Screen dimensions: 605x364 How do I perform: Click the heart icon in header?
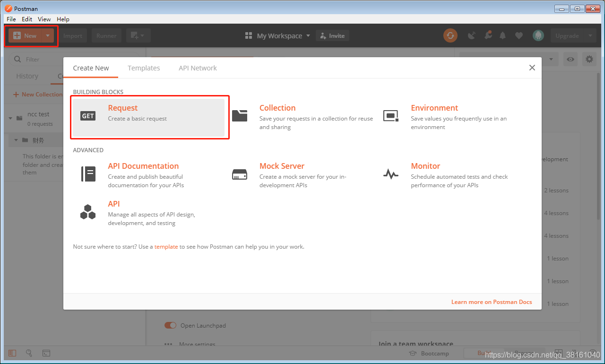click(x=519, y=35)
